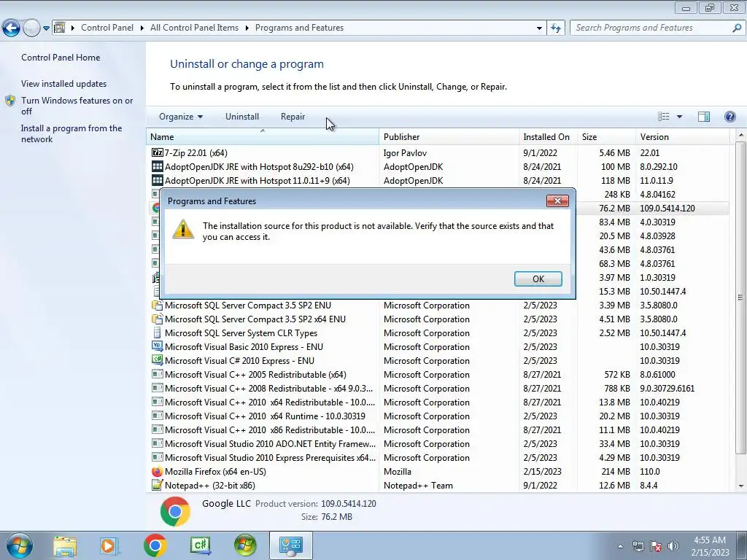747x560 pixels.
Task: Open Install a program from the network
Action: click(71, 134)
